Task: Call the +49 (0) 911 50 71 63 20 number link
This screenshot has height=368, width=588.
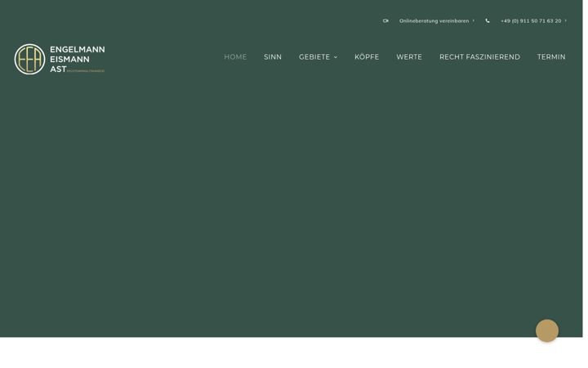Action: (x=531, y=21)
